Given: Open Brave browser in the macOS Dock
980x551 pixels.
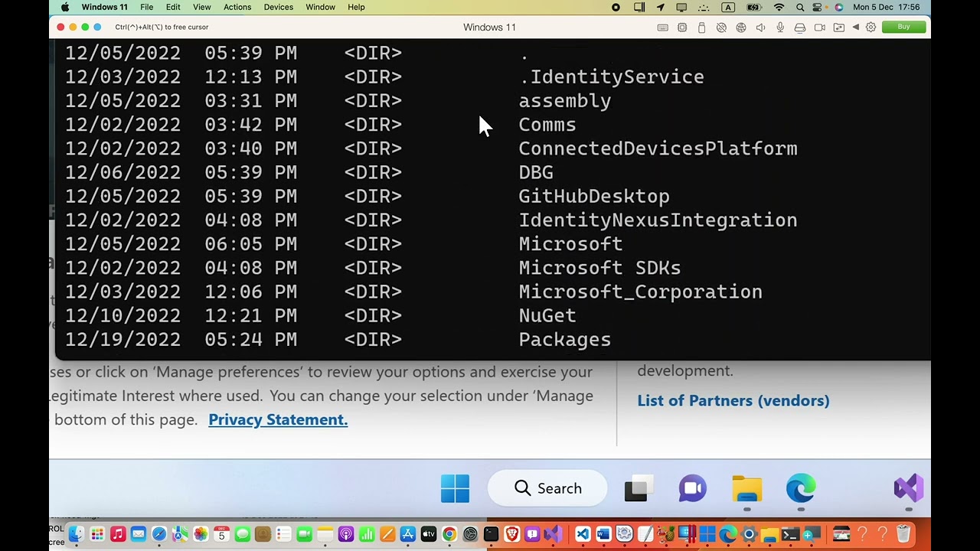Looking at the screenshot, I should coord(511,534).
